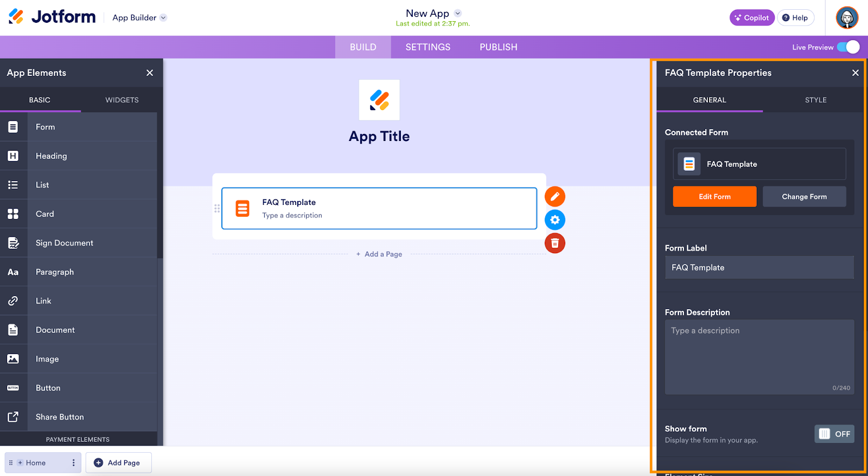
Task: Click the FAQ Template orange form icon in canvas
Action: 242,209
